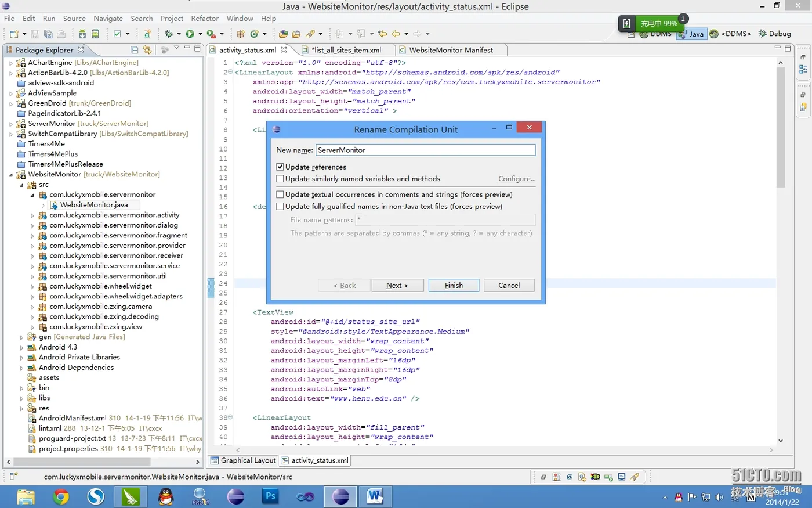Toggle Link with Editor in Package Explorer
This screenshot has height=508, width=812.
coord(147,50)
